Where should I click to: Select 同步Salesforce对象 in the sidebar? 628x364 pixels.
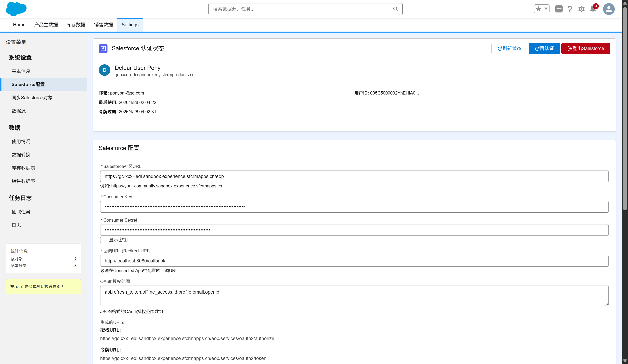(32, 98)
